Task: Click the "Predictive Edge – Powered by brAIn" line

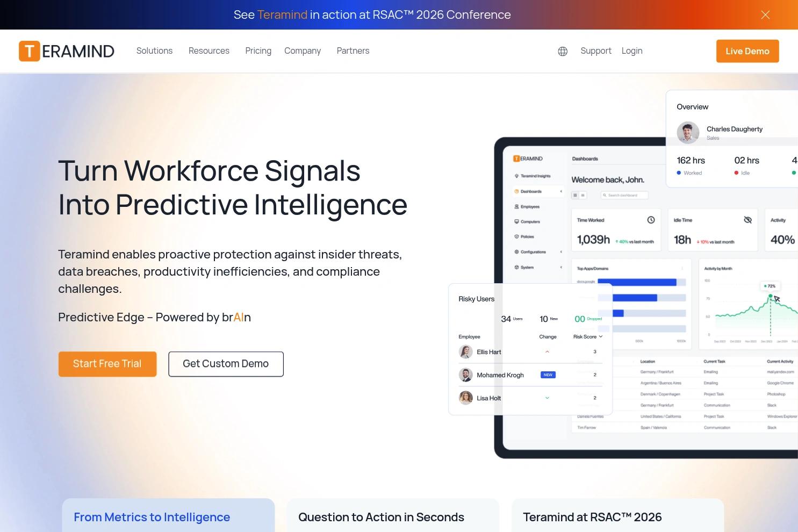Action: (x=155, y=318)
